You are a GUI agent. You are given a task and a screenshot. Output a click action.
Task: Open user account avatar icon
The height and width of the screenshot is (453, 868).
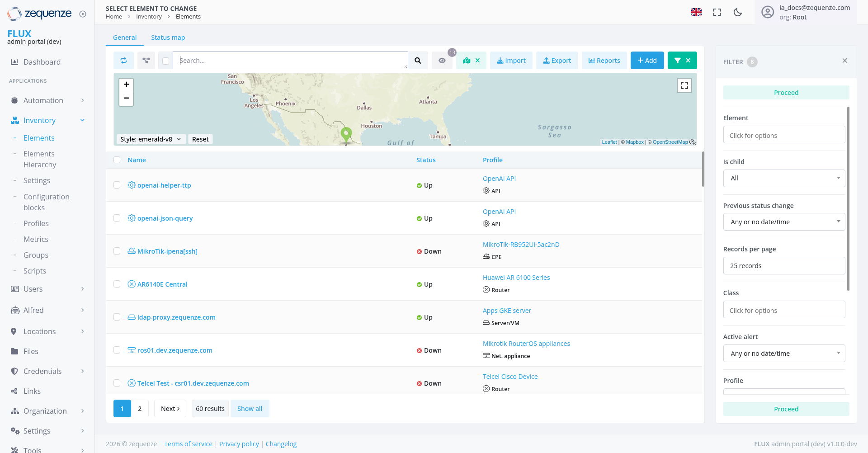click(768, 12)
